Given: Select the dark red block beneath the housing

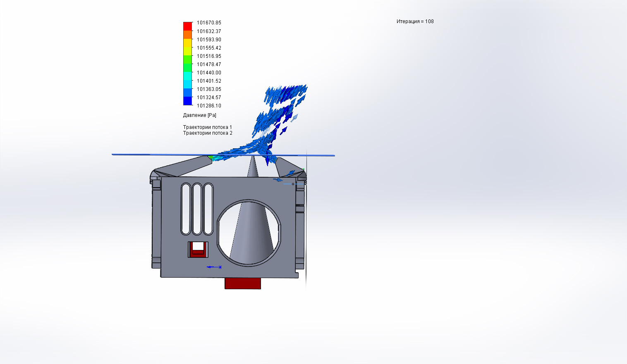Looking at the screenshot, I should 243,283.
